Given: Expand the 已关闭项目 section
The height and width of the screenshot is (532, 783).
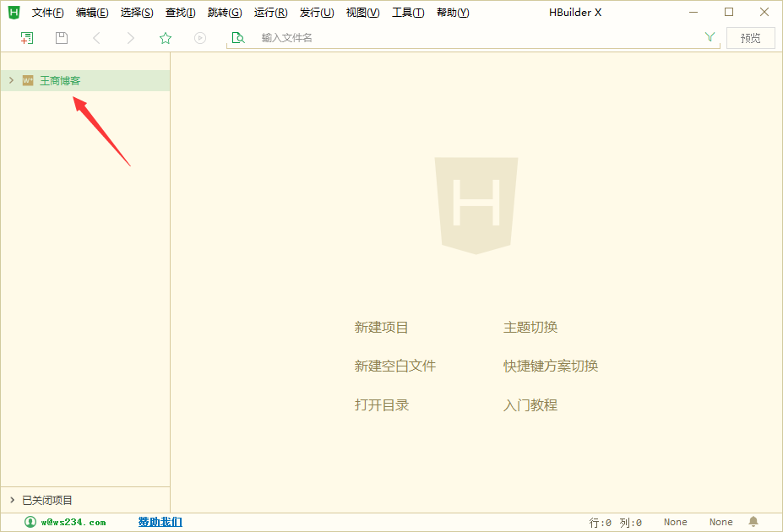Looking at the screenshot, I should [12, 500].
